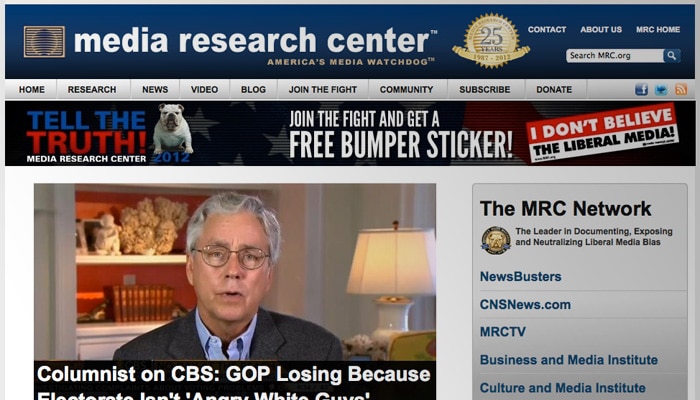The width and height of the screenshot is (700, 400).
Task: Visit the NewsBusters link
Action: 521,276
